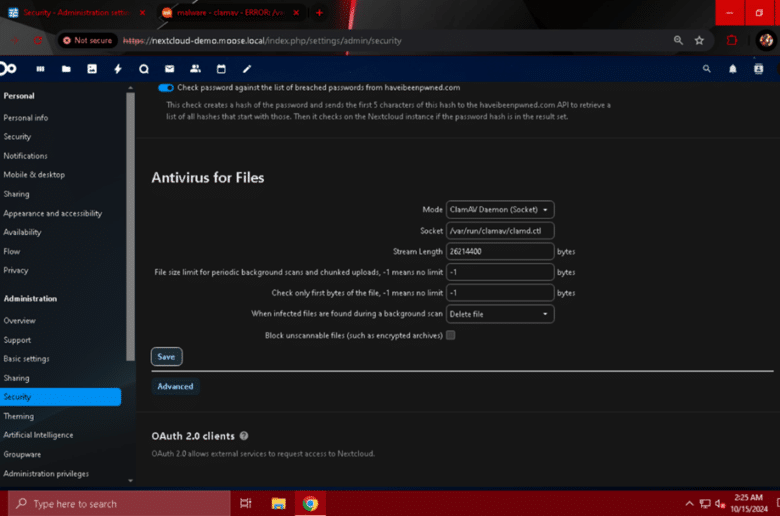This screenshot has height=516, width=780.
Task: Open Personal info settings
Action: (x=26, y=117)
